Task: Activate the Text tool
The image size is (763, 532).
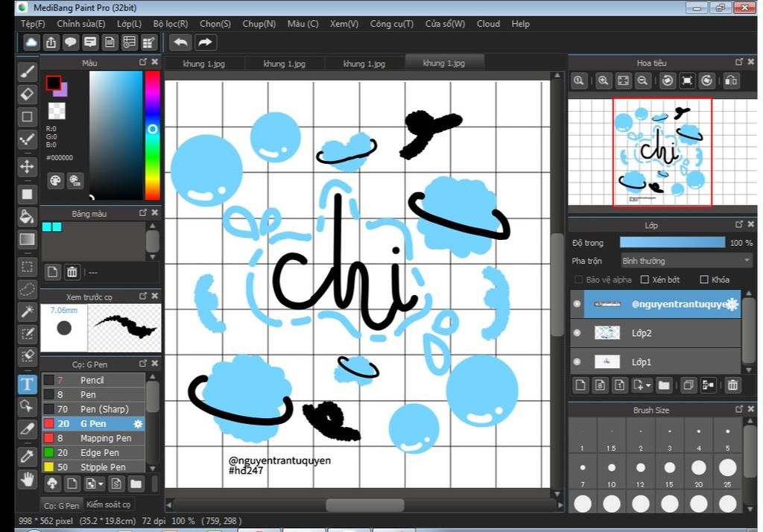Action: [28, 384]
